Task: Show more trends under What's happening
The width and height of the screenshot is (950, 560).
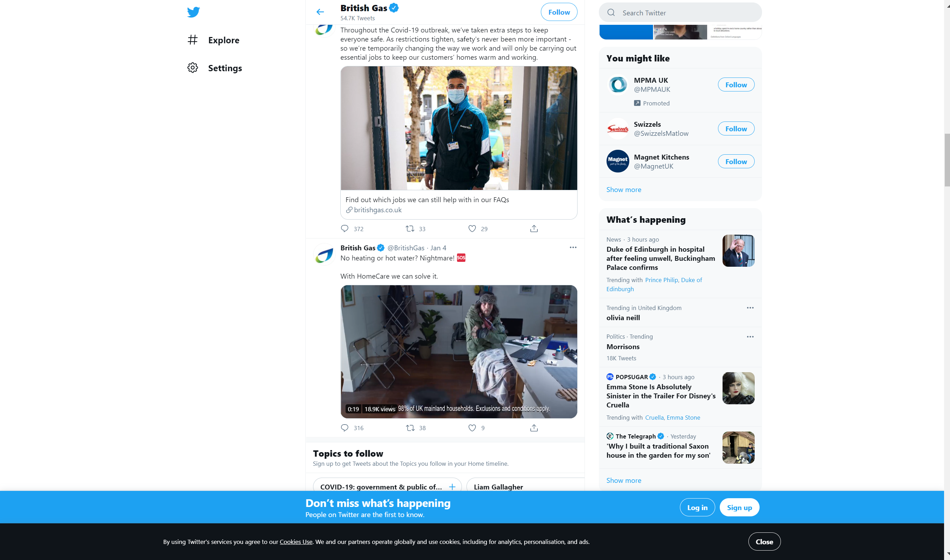Action: (623, 480)
